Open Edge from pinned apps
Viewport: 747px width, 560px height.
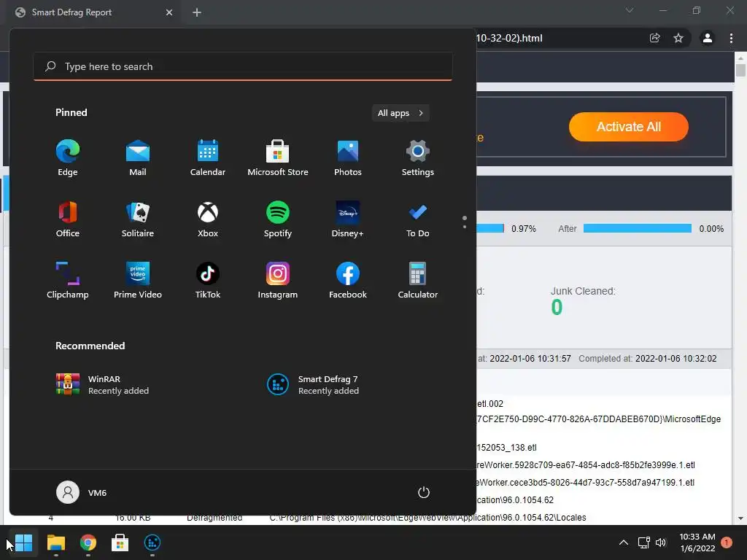click(68, 158)
